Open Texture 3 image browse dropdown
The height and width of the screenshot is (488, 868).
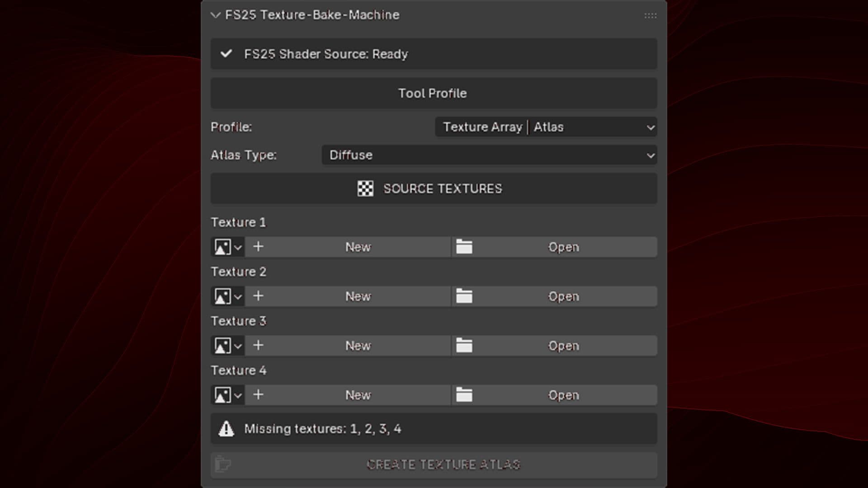point(228,346)
